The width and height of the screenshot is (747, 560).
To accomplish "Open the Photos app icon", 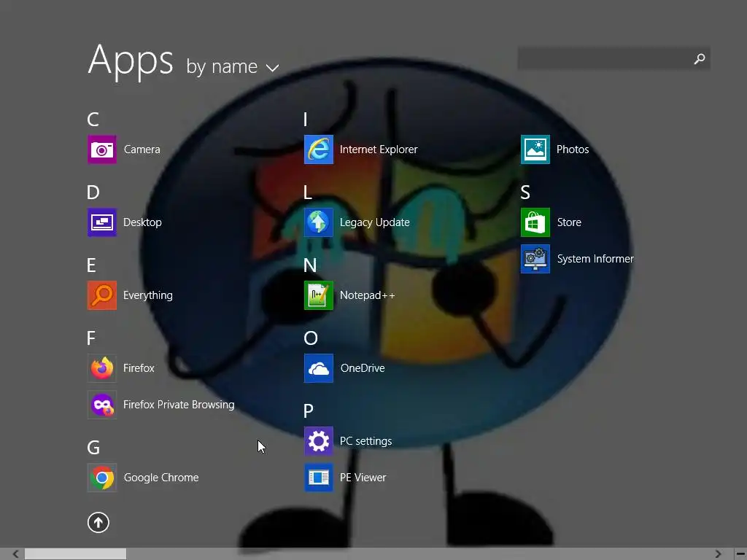I will click(535, 149).
